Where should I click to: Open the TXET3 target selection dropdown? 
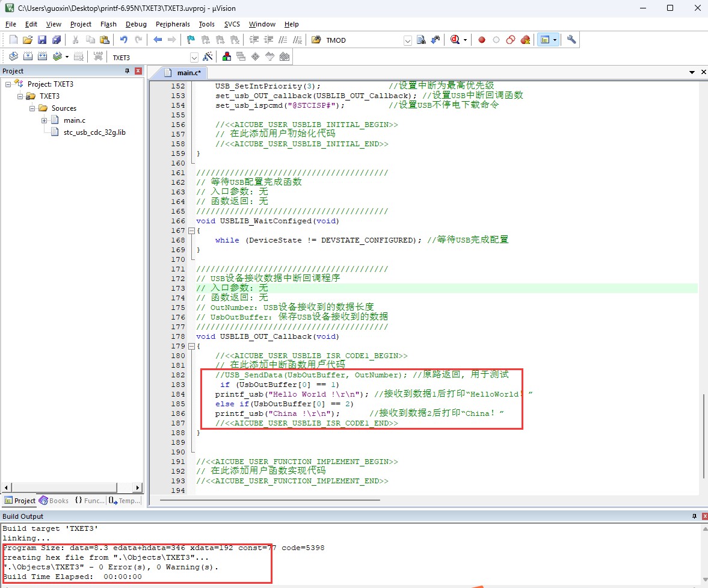(x=194, y=57)
